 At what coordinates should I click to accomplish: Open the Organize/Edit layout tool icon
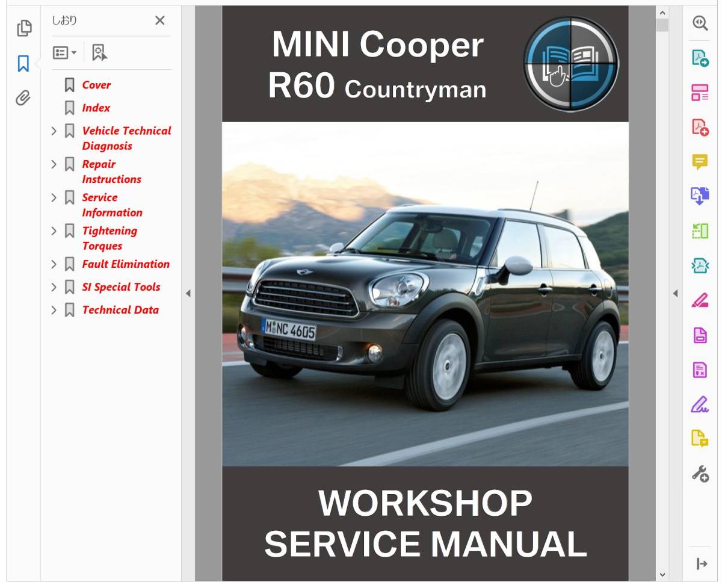pyautogui.click(x=700, y=92)
